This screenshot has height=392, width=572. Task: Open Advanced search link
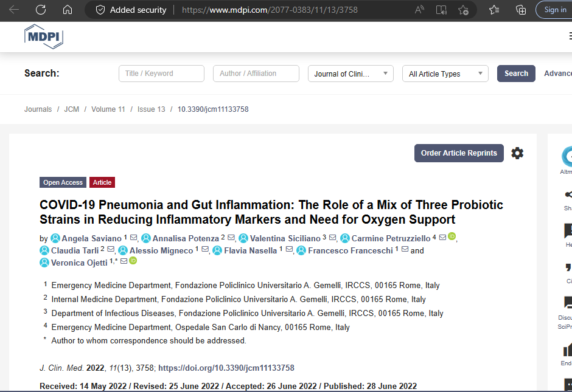558,74
